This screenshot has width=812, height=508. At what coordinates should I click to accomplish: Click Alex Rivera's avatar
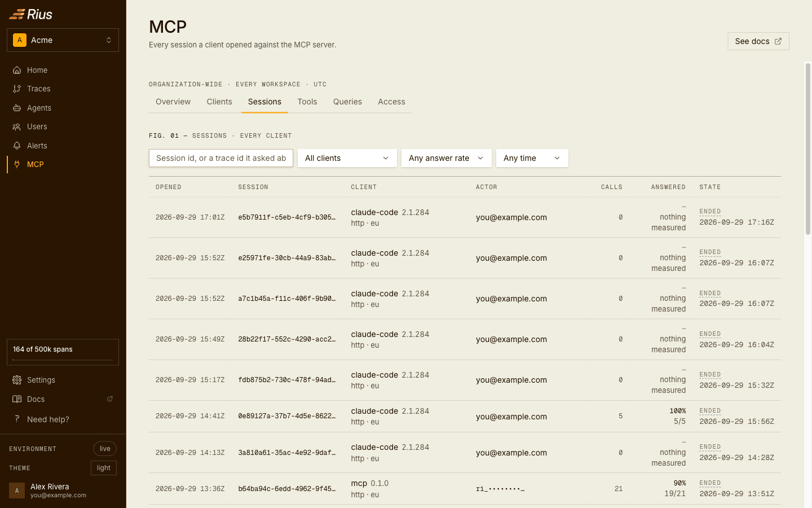pyautogui.click(x=17, y=491)
